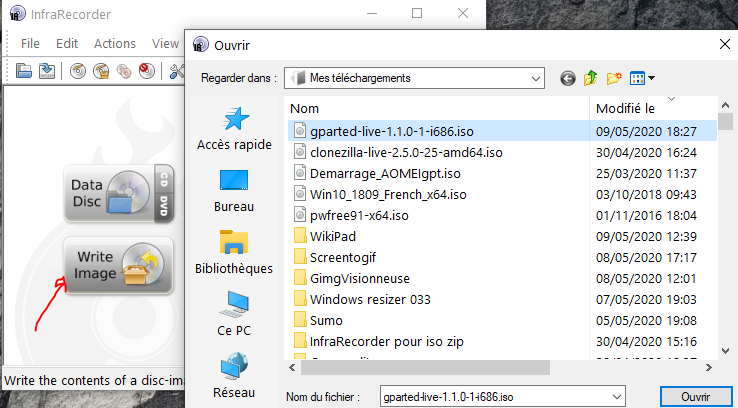Select clonezilla-live-2.5.0-25-amd64.iso file
This screenshot has height=408, width=738.
click(406, 152)
